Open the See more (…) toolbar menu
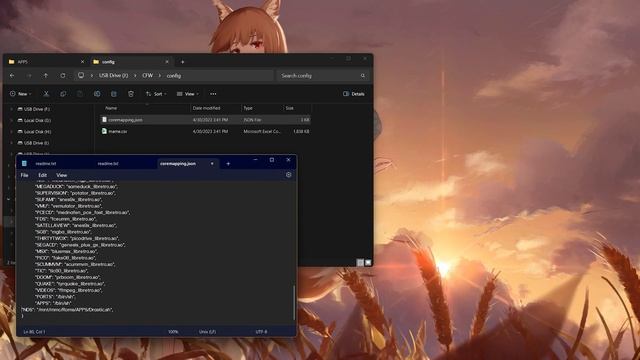 tap(213, 94)
